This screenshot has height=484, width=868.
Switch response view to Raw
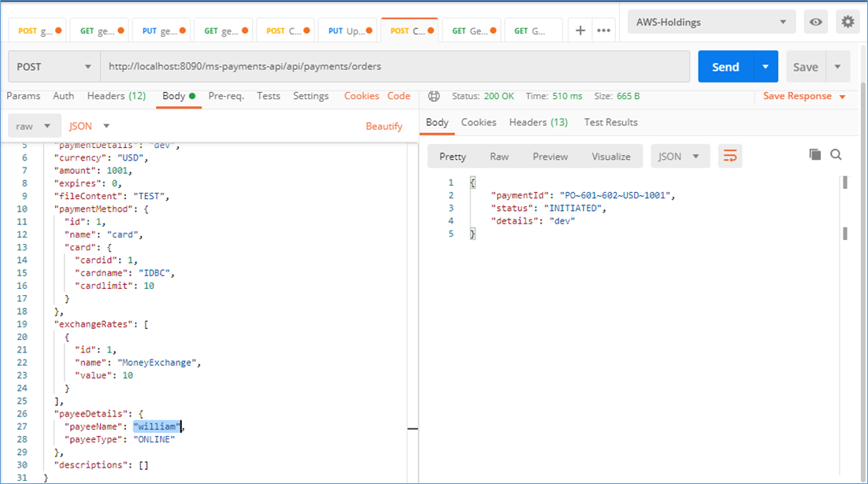pos(499,157)
